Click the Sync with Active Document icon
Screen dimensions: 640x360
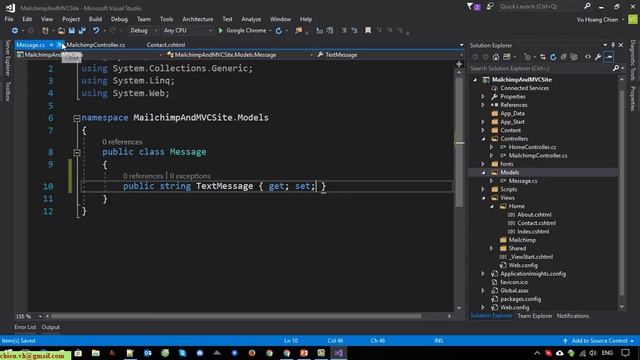542,57
